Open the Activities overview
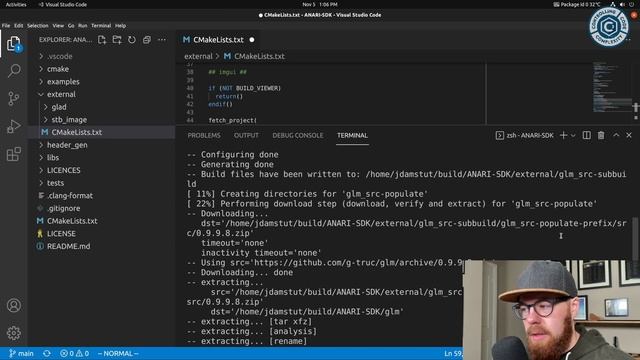The image size is (640, 360). coord(16,4)
